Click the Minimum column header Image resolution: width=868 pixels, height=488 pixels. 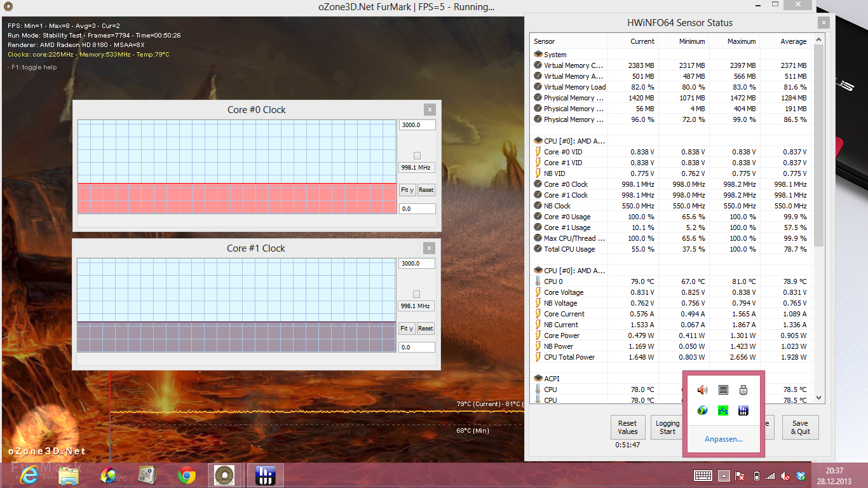pos(683,41)
